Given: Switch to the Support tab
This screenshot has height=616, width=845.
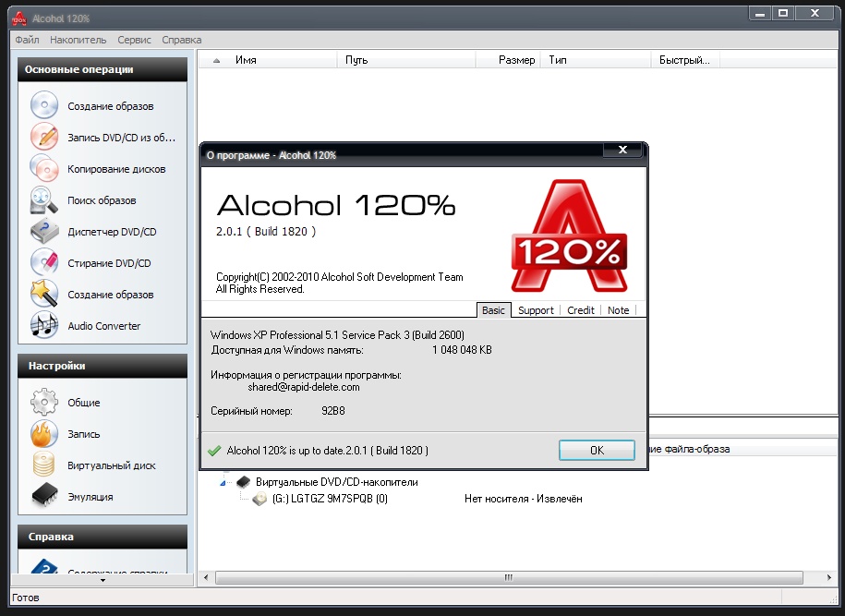Looking at the screenshot, I should pos(536,310).
